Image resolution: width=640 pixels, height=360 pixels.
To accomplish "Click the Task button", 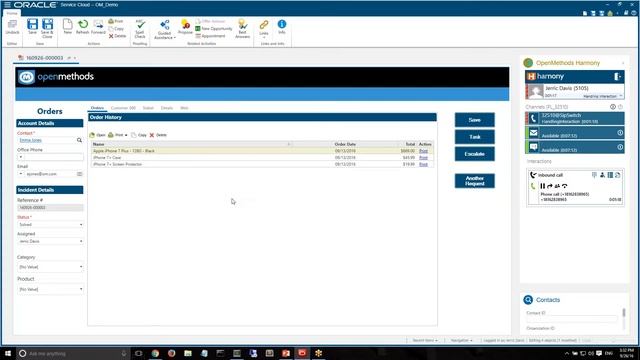I will point(475,137).
